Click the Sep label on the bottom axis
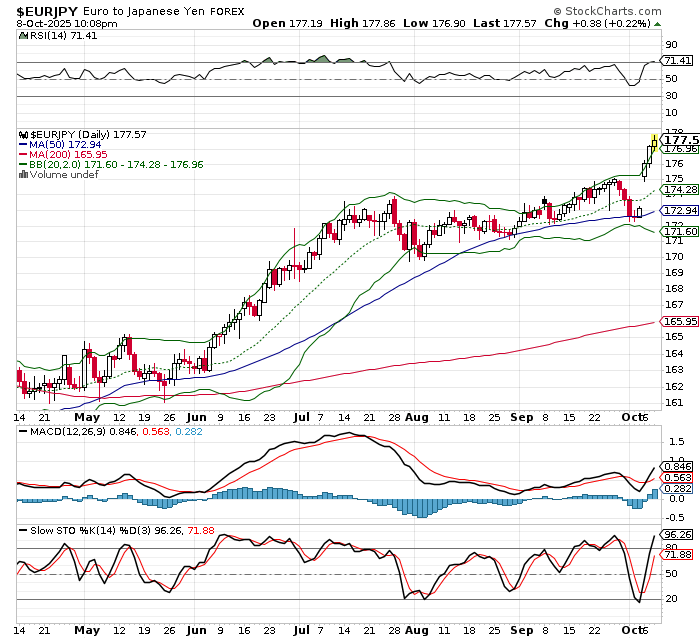 [x=520, y=631]
